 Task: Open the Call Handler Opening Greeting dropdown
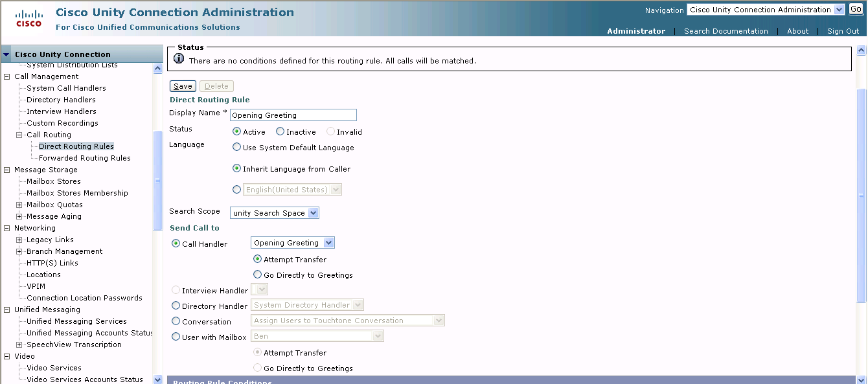click(x=293, y=243)
